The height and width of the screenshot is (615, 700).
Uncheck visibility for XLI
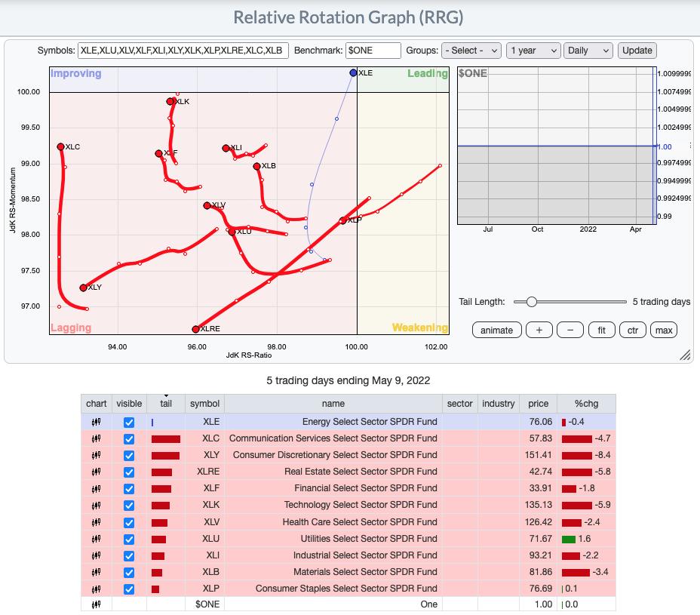[x=129, y=555]
